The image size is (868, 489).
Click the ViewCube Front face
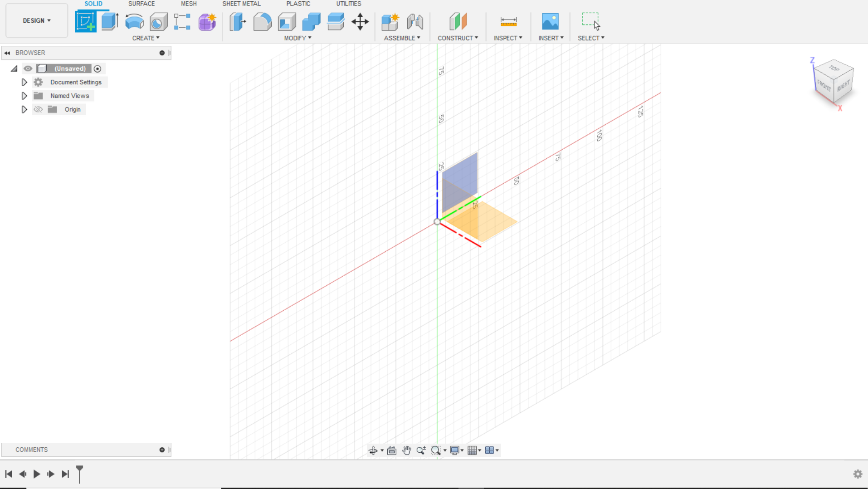824,85
